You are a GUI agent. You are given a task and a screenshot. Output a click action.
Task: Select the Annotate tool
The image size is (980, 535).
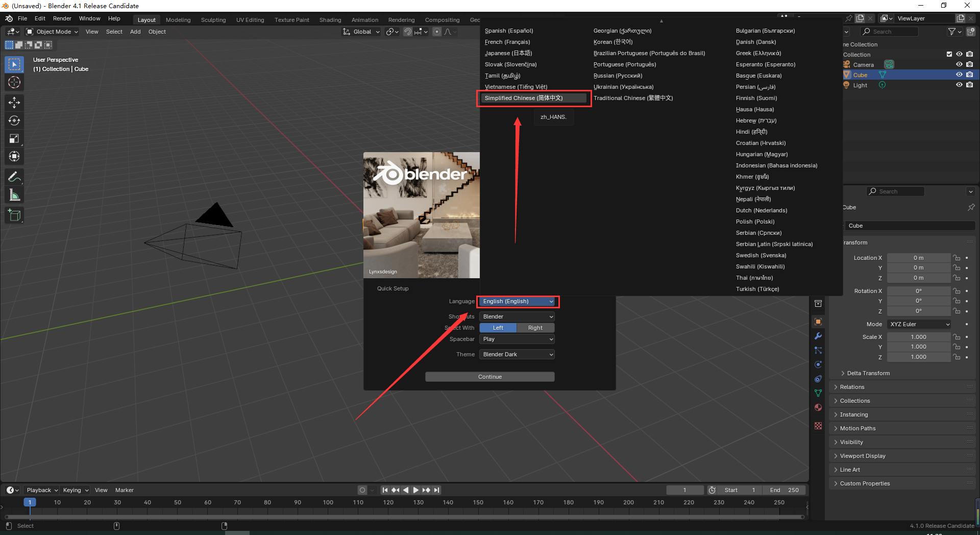(14, 177)
